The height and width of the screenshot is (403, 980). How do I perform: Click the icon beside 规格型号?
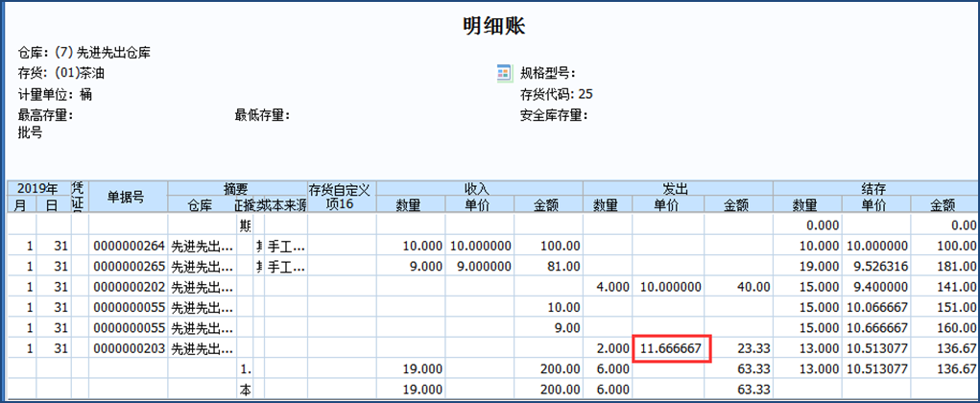504,73
